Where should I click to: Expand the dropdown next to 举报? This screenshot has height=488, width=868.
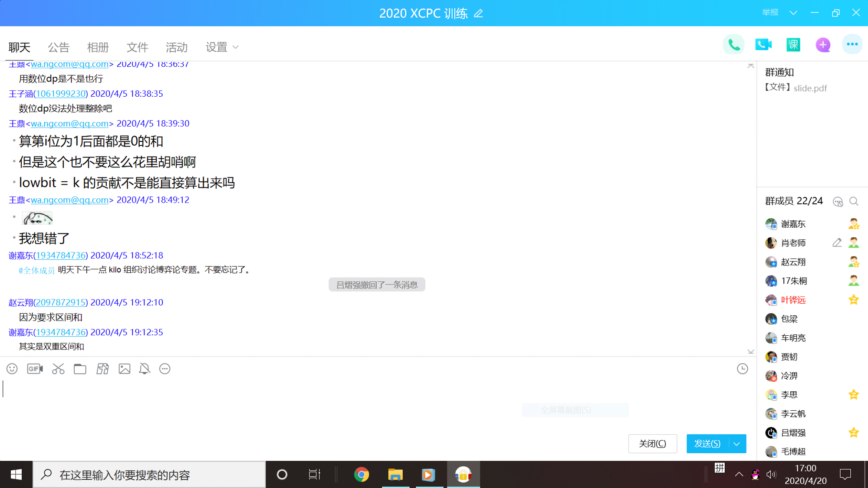pyautogui.click(x=793, y=13)
